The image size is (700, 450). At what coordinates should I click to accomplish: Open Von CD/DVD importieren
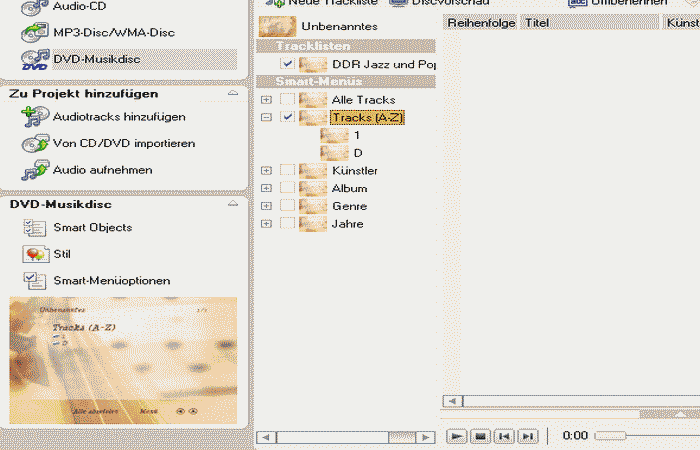[36, 143]
